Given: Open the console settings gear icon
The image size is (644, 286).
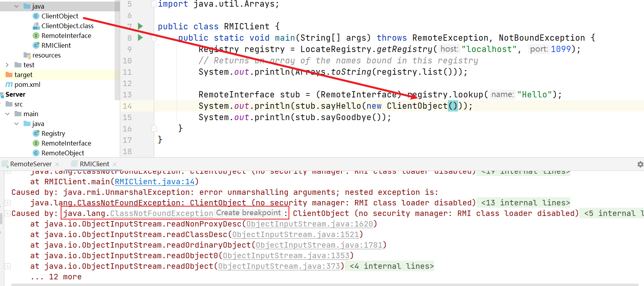Looking at the screenshot, I should point(640,164).
